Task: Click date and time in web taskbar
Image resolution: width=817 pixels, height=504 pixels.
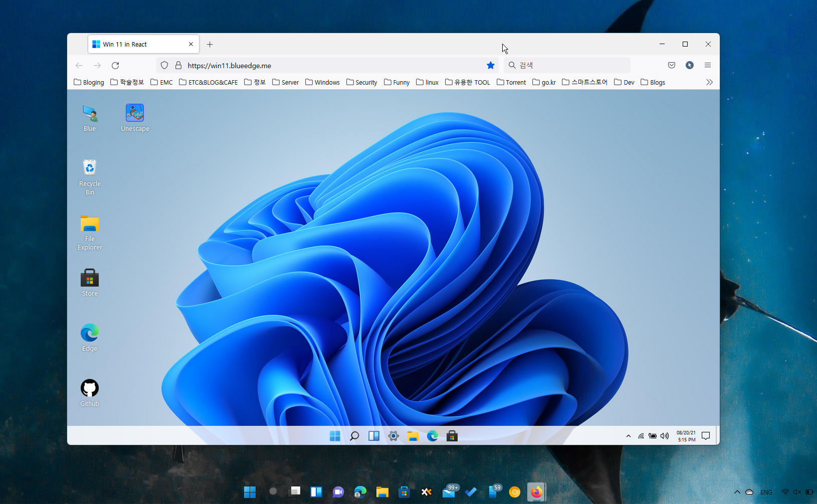Action: click(686, 436)
